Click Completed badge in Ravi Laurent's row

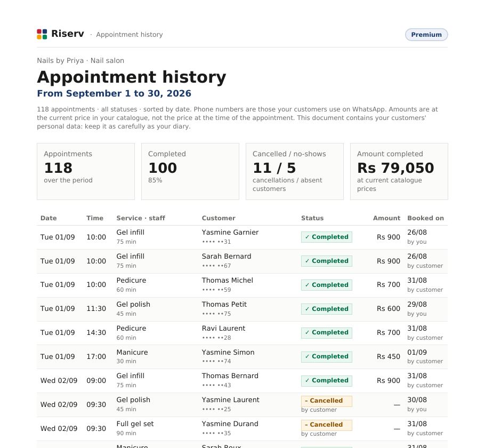point(327,332)
